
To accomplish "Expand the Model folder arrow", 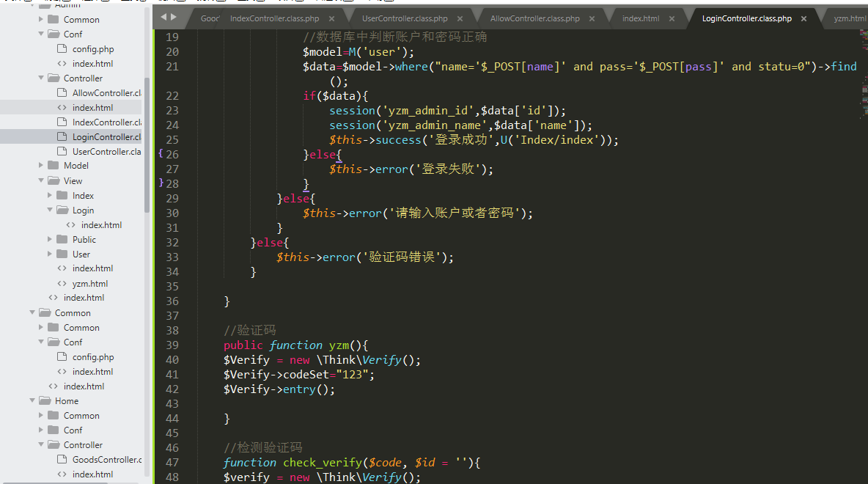I will point(41,166).
